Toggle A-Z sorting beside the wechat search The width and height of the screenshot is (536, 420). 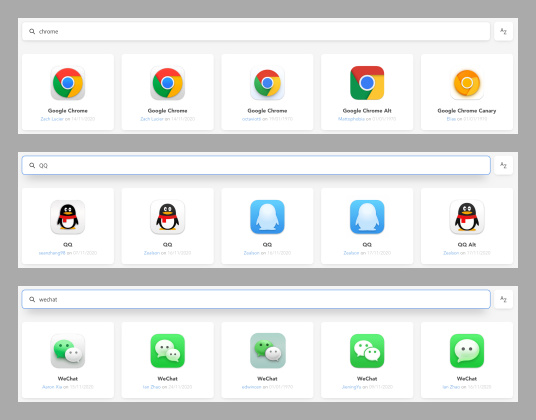503,299
